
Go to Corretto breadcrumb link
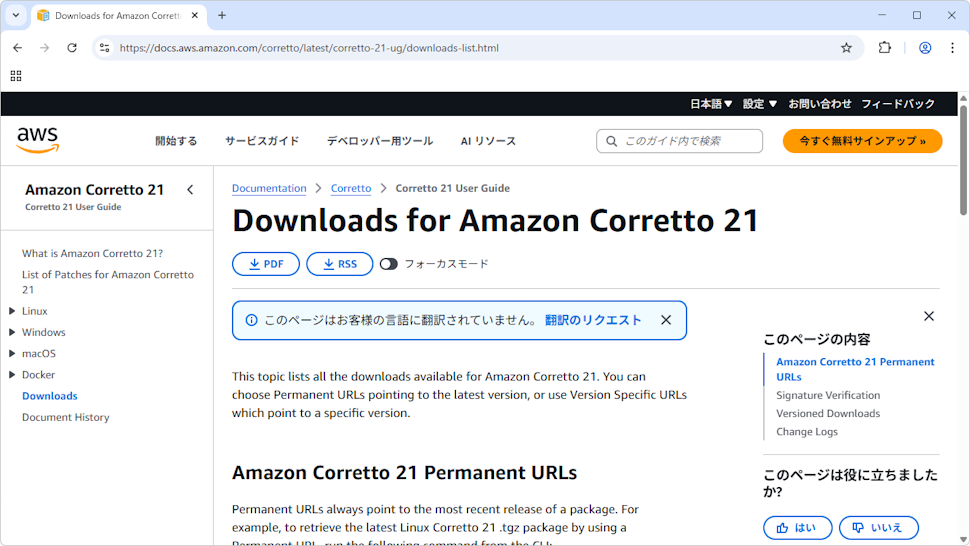coord(351,188)
